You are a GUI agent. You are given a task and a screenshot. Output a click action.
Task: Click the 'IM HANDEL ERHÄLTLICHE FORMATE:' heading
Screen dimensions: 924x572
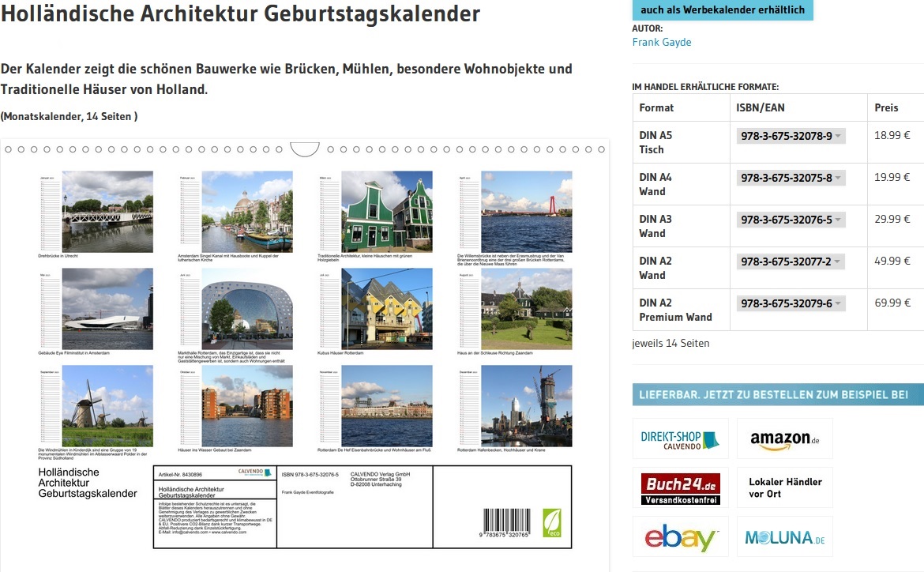(705, 87)
